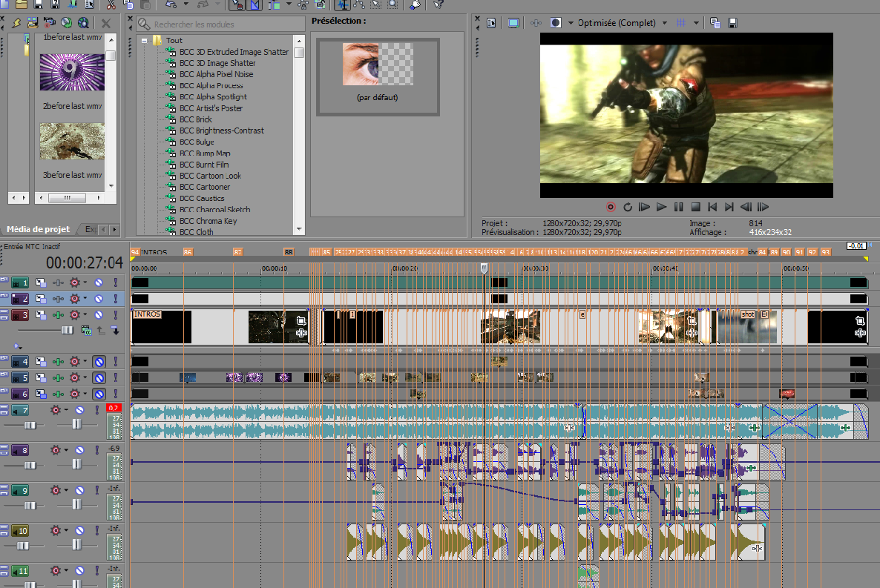Click the Save Snapshot floppy icon above the preview

pos(732,23)
